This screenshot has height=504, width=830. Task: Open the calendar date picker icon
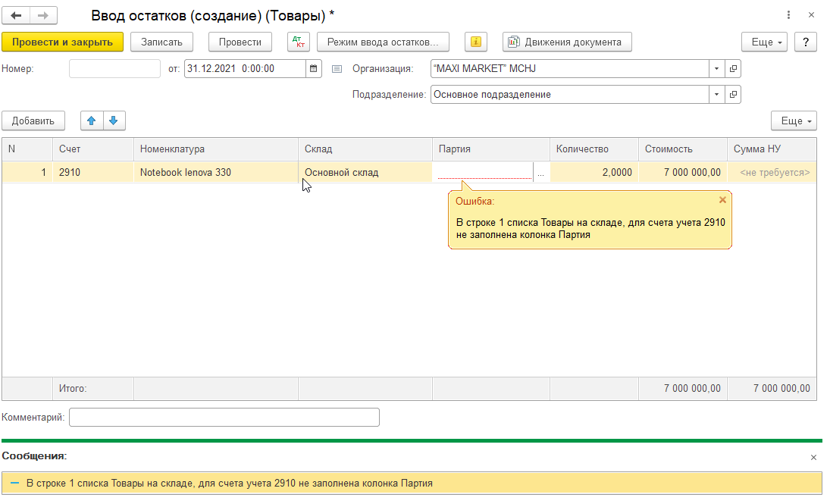313,68
